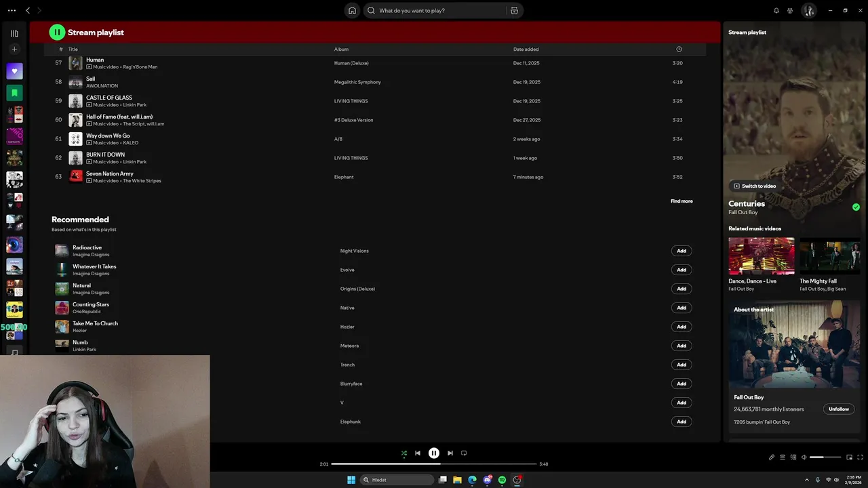Unfollow Fall Out Boy
Image resolution: width=868 pixels, height=488 pixels.
coord(839,409)
